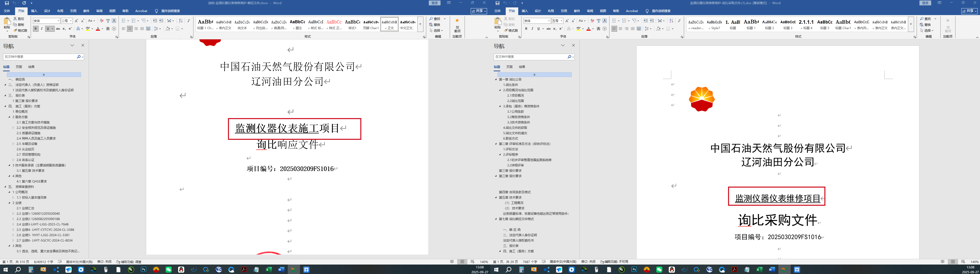980x274 pixels.
Task: Switch to 页面 tab in right navigation pane
Action: coord(509,67)
